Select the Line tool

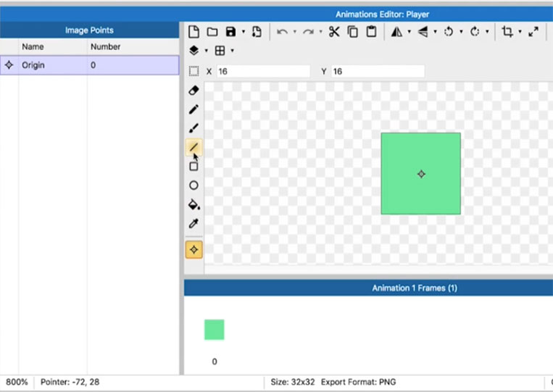pyautogui.click(x=194, y=147)
